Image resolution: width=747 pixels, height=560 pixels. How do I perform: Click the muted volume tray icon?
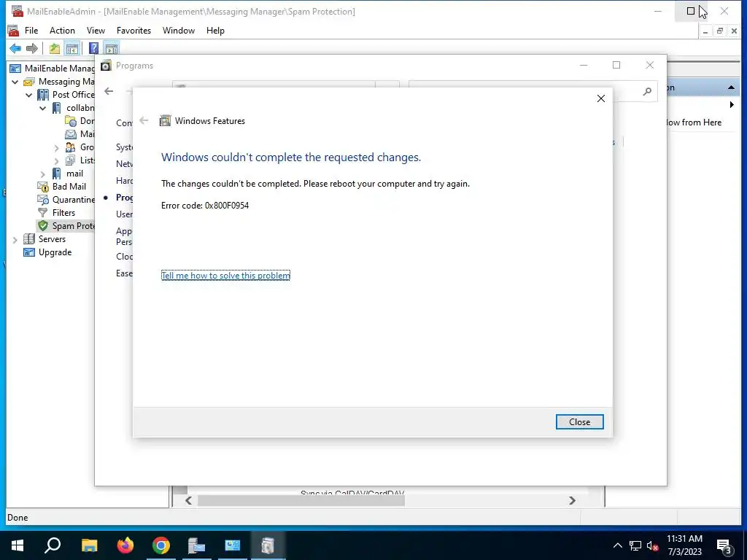coord(652,545)
